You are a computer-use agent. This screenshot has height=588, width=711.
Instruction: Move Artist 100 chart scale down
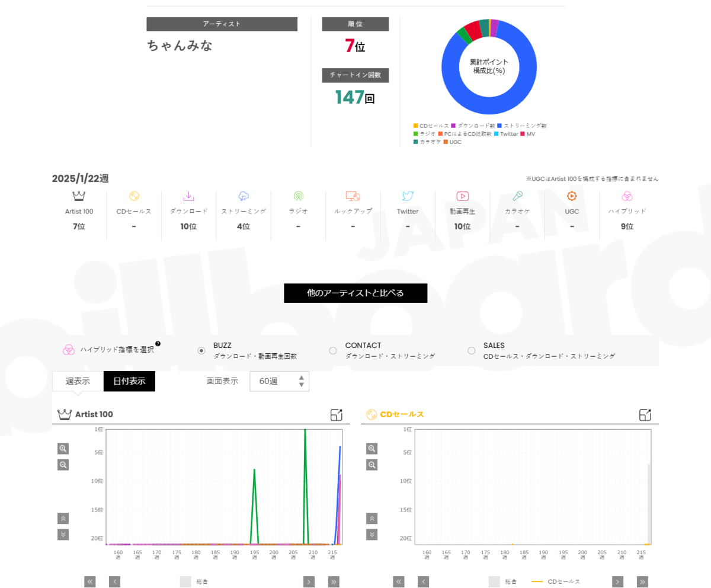tap(63, 534)
